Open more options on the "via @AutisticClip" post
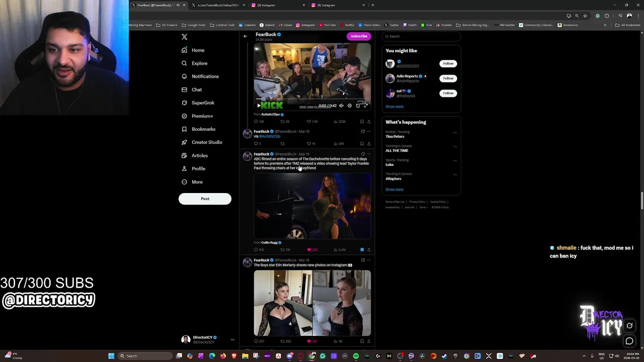 [369, 132]
